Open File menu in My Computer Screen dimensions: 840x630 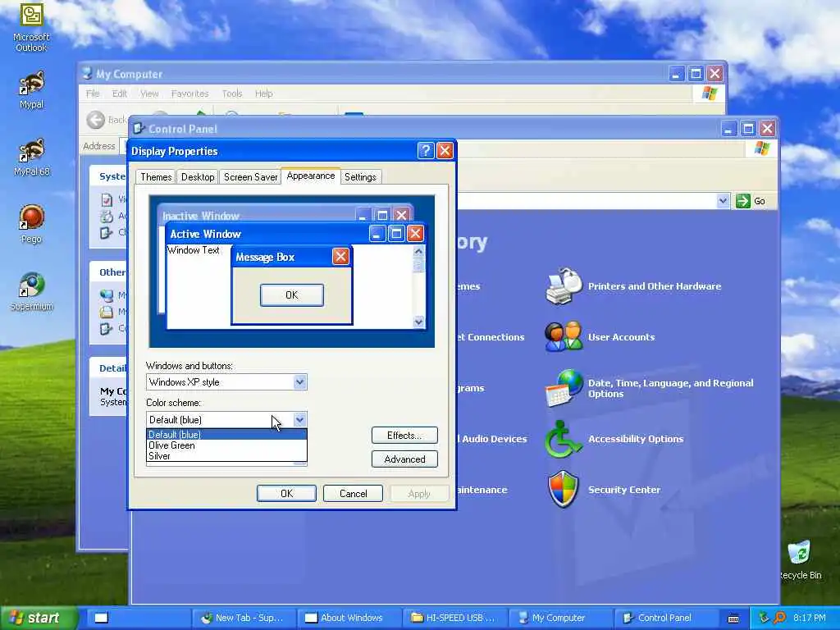tap(93, 94)
